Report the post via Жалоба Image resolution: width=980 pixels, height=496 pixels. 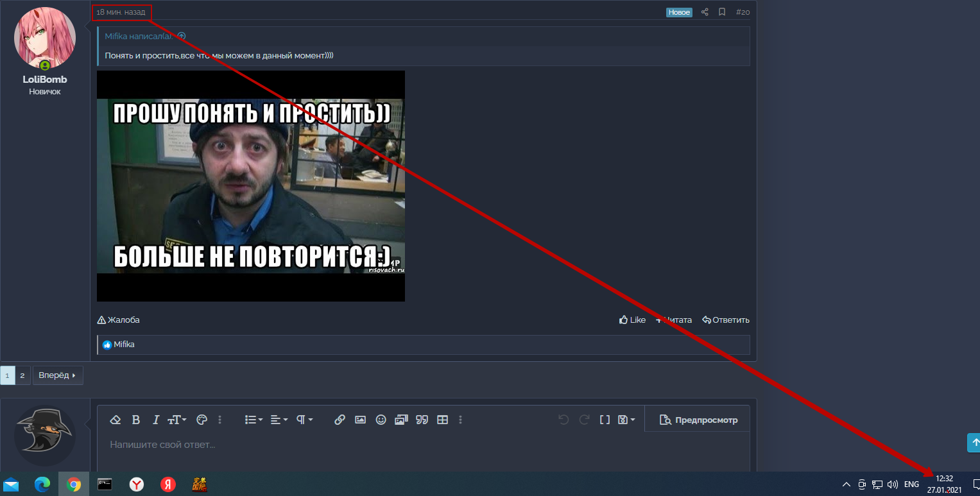[x=119, y=320]
